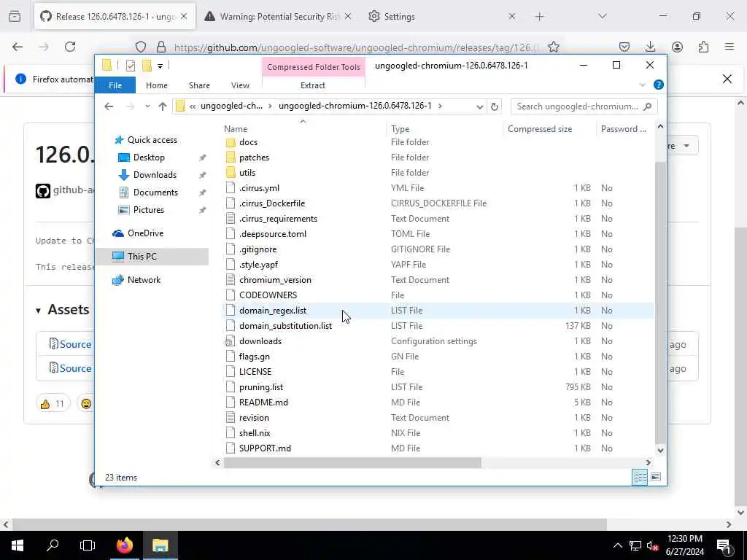Click the Explorer horizontal scrollbar
This screenshot has width=747, height=560.
click(x=352, y=462)
